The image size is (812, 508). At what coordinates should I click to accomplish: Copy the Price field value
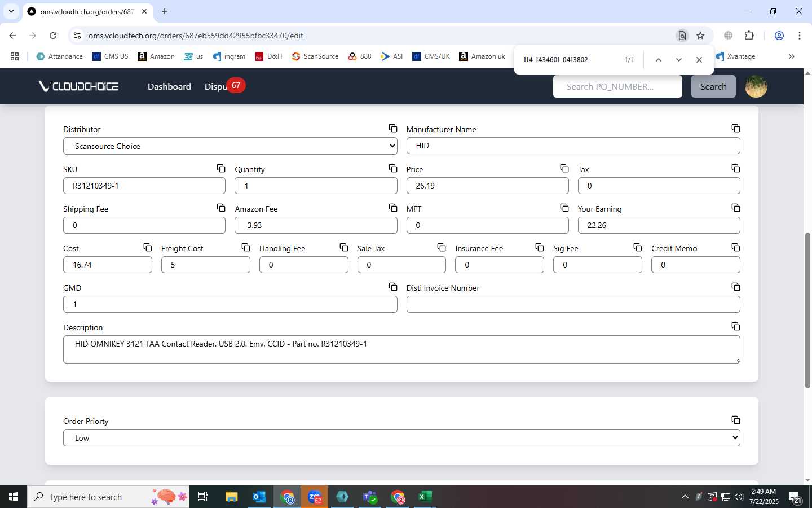564,168
